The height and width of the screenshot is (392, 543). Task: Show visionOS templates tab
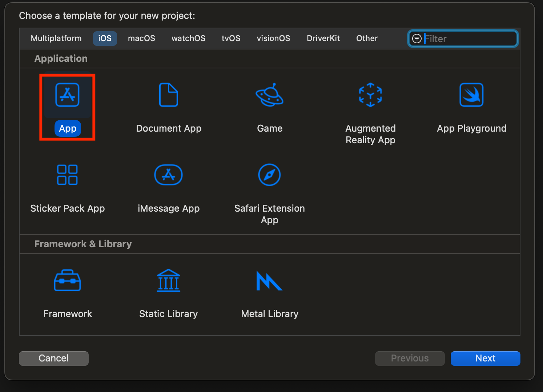(x=273, y=39)
